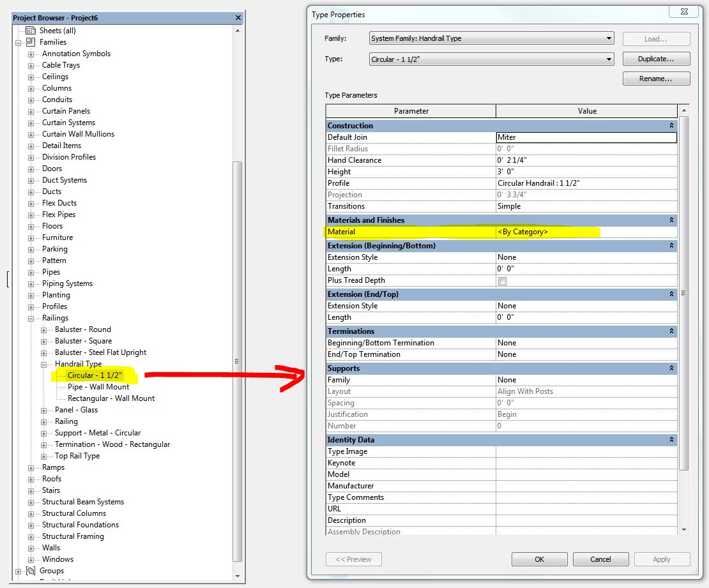Collapse the Materials and Finishes section chevron
Screen dimensions: 709x588
point(671,220)
